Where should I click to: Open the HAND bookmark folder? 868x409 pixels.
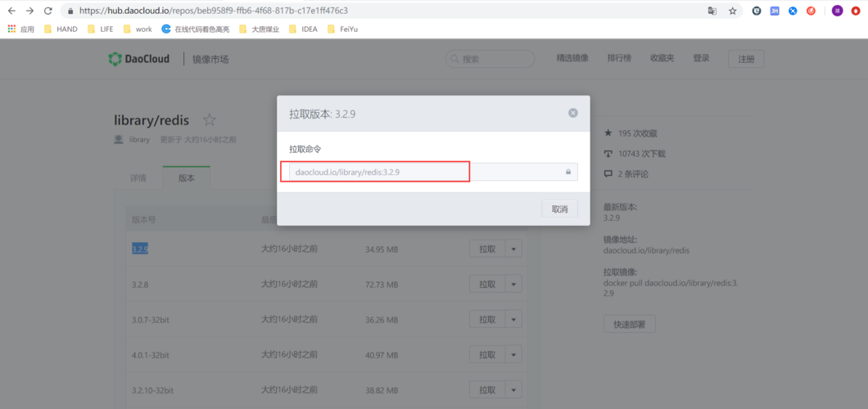point(61,29)
